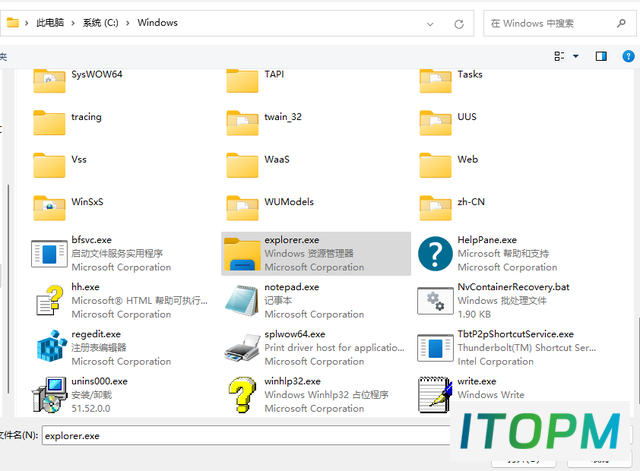Click the Vss folder icon

(x=49, y=165)
